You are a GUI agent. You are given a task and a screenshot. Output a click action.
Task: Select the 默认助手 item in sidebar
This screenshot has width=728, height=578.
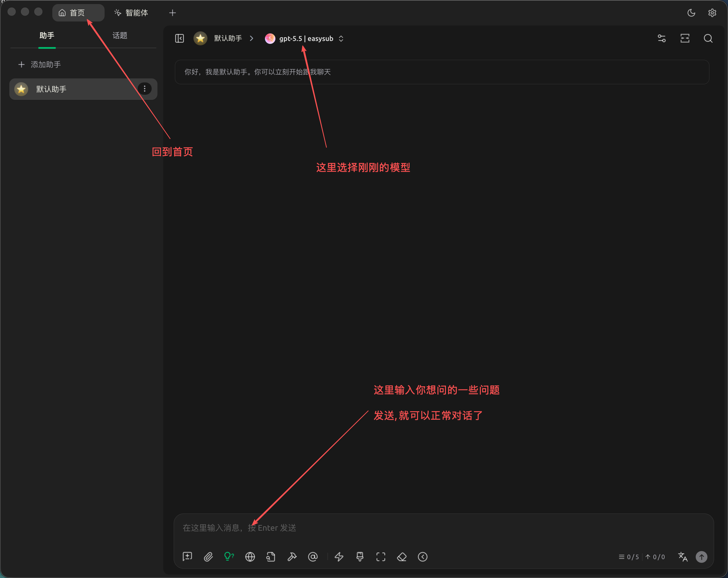83,89
